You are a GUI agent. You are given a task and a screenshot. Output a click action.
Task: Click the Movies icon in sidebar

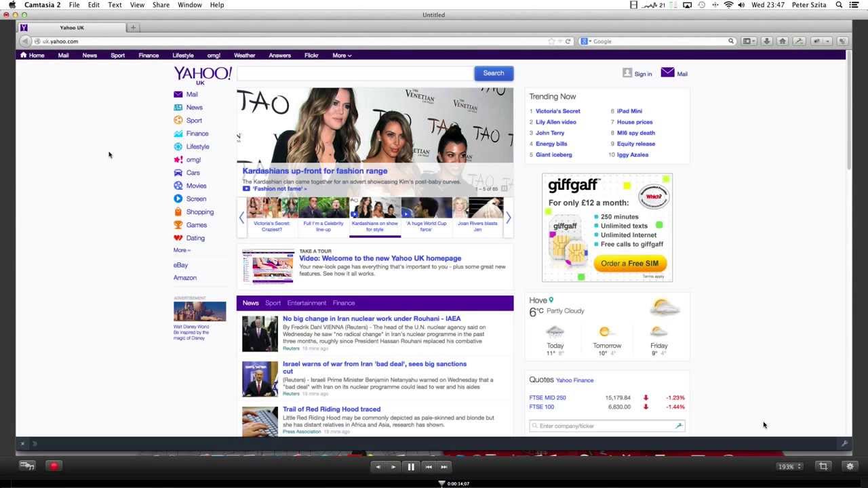178,186
